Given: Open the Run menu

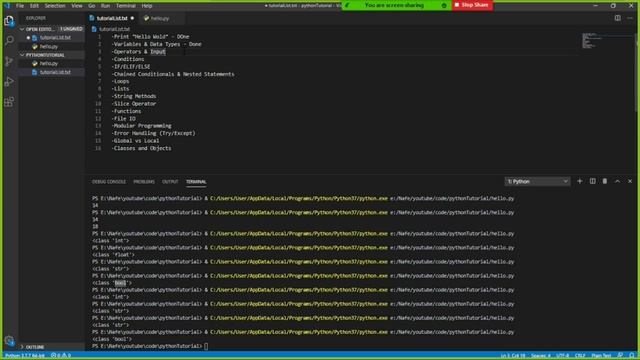Looking at the screenshot, I should click(x=105, y=6).
